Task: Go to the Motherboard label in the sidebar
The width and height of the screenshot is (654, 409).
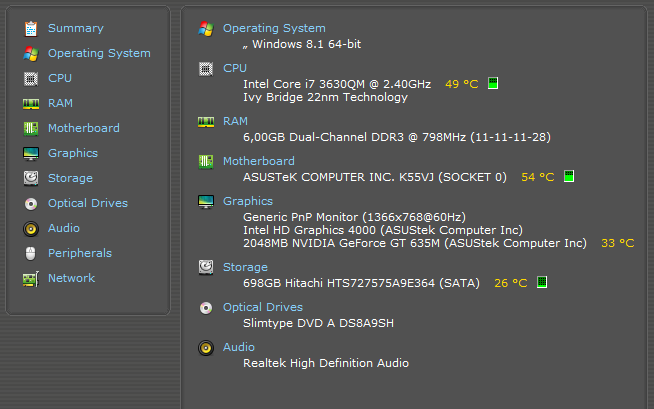Action: [x=83, y=128]
